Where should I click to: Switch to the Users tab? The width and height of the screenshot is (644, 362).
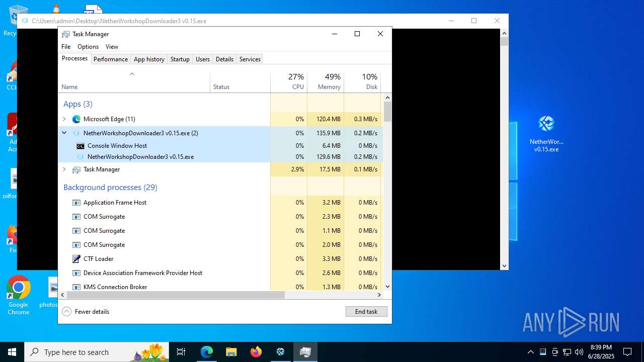tap(203, 59)
